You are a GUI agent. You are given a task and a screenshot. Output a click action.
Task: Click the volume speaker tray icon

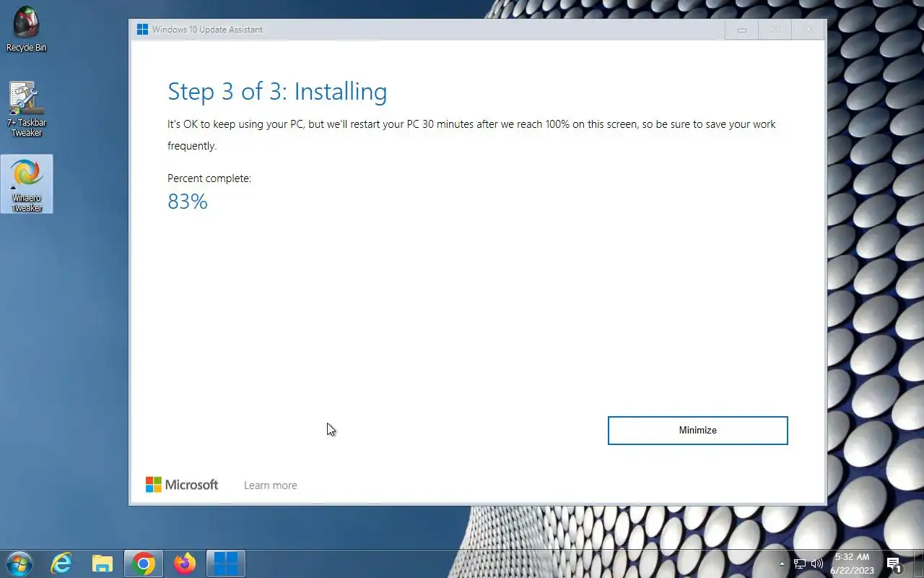click(817, 564)
